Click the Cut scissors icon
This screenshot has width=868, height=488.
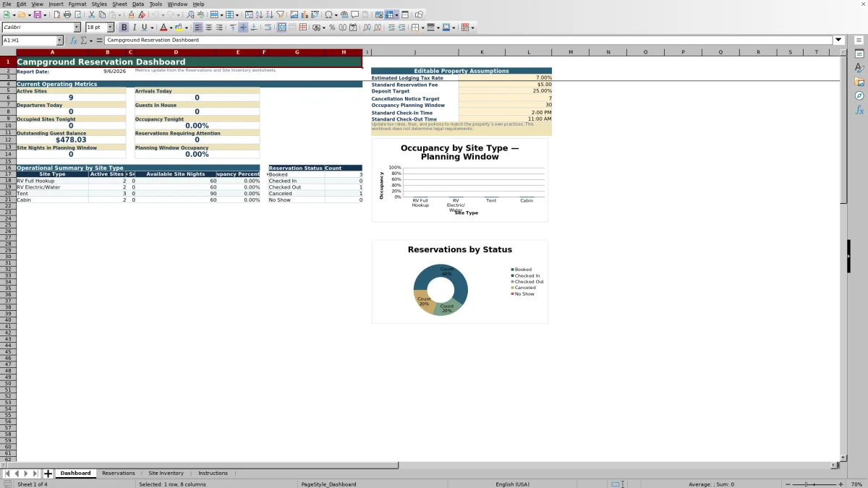(92, 14)
